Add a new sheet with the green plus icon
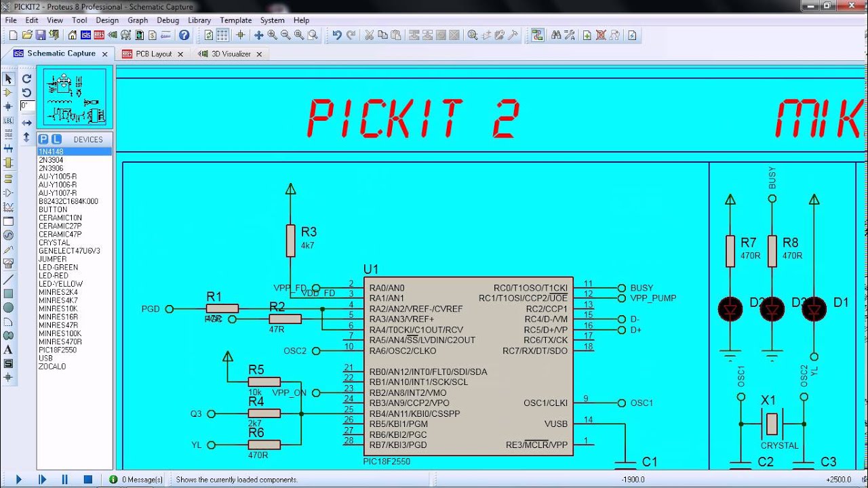Image resolution: width=868 pixels, height=488 pixels. 587,35
